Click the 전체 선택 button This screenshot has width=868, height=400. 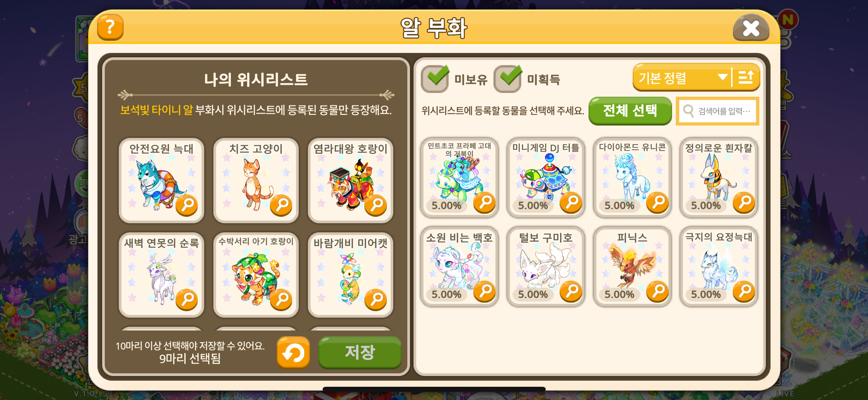630,111
